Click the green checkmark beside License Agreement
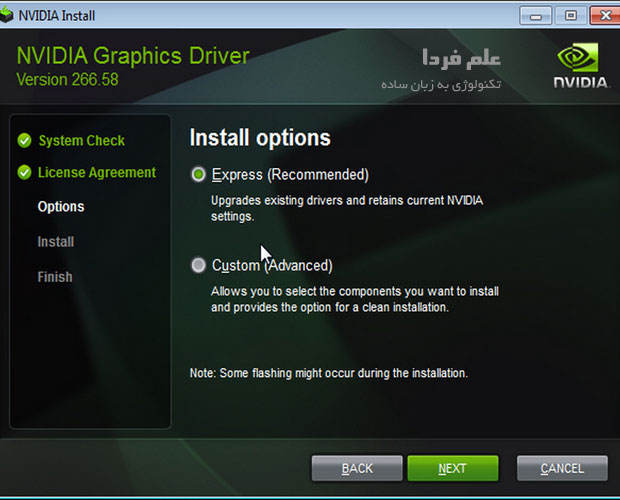This screenshot has width=620, height=500. [25, 173]
